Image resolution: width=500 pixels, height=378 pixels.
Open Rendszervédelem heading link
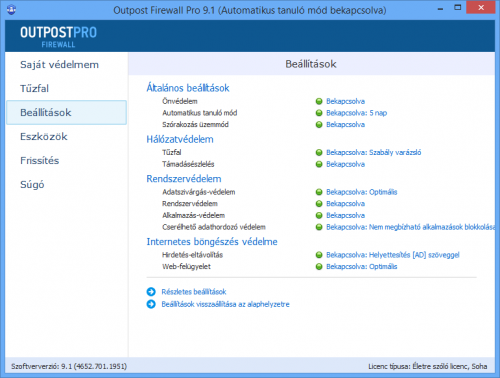click(184, 179)
